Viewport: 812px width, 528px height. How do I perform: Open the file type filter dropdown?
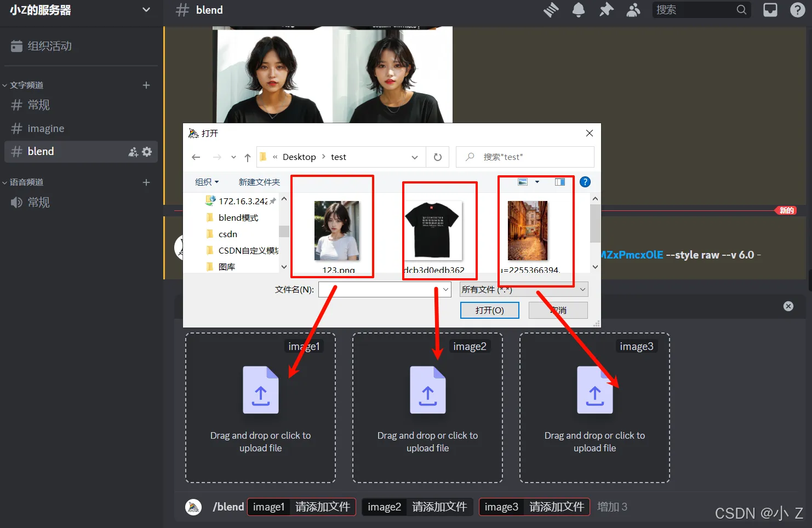pos(523,289)
